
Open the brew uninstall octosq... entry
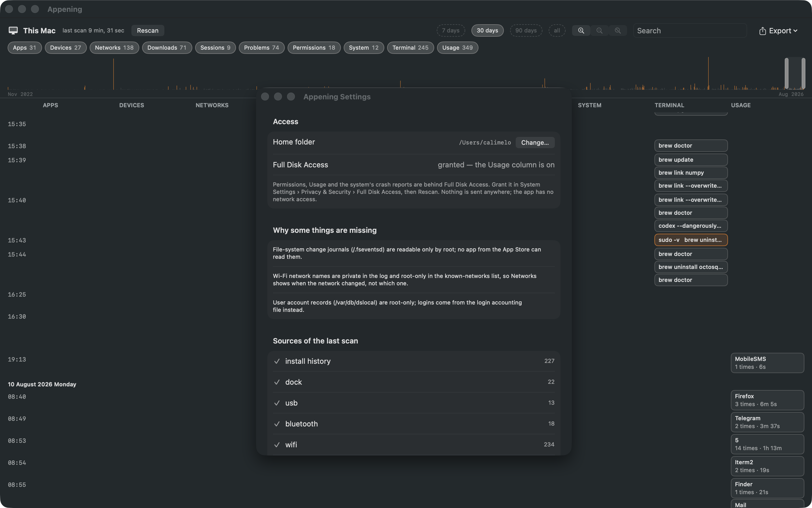[x=691, y=267]
